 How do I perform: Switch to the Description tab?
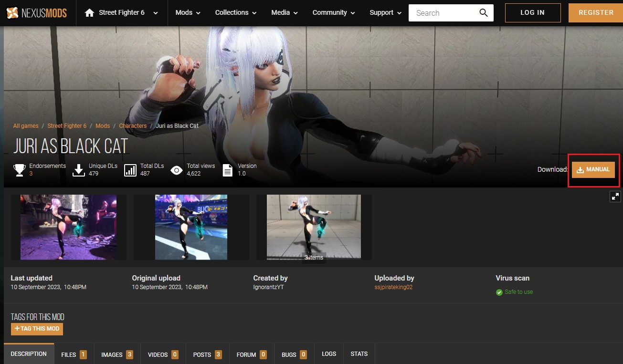click(x=29, y=354)
